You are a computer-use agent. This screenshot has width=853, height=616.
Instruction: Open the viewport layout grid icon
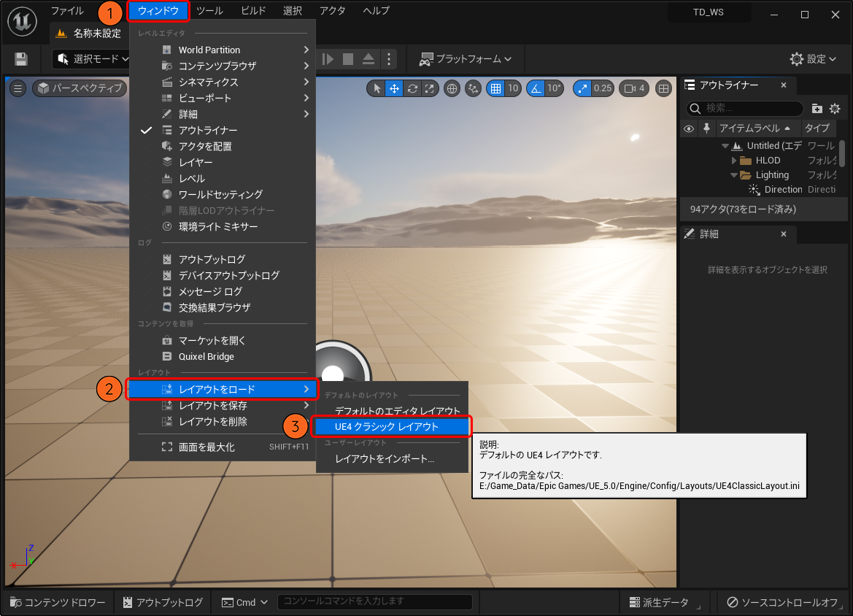[663, 88]
